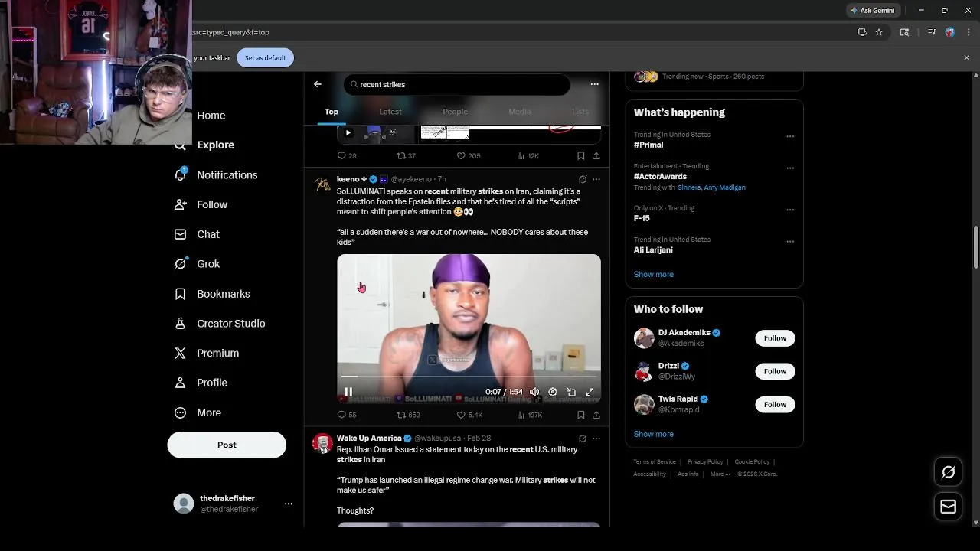Screen dimensions: 980x551
Task: Pause the keeno video
Action: 348,392
